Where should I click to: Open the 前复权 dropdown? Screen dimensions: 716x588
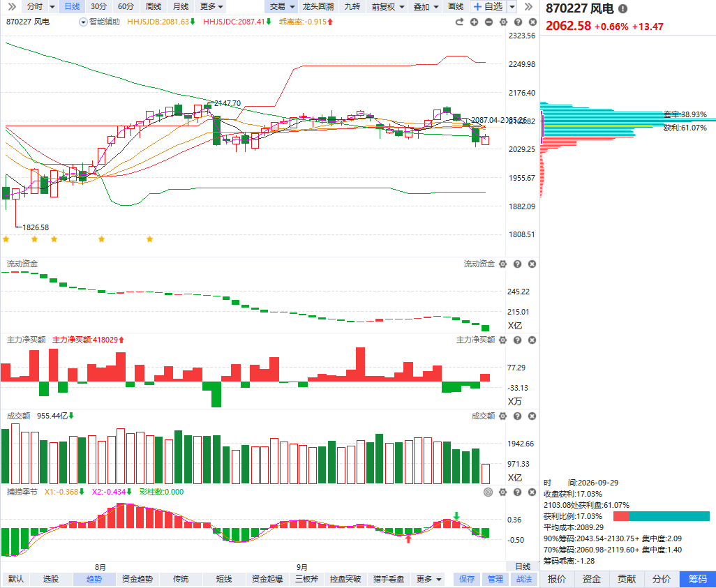click(x=388, y=6)
